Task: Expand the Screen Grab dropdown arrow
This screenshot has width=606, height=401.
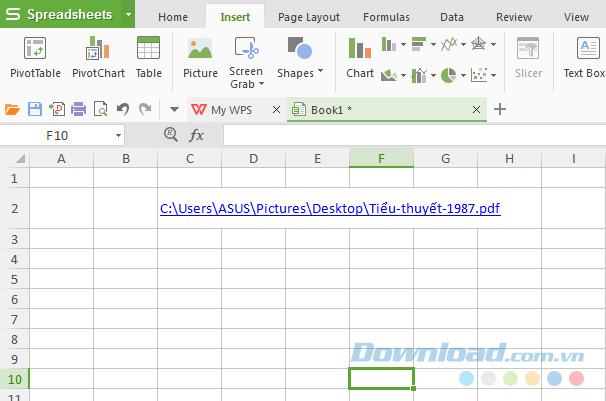Action: pos(262,84)
